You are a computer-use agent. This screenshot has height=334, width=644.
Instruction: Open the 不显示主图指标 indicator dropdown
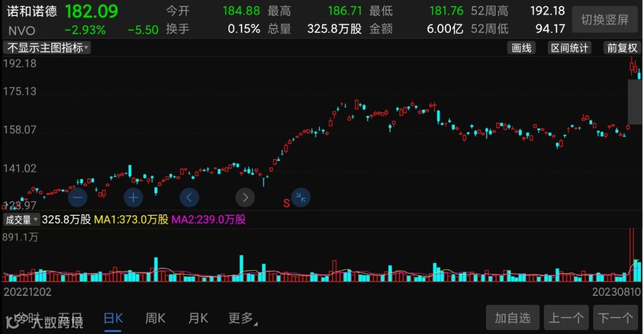click(47, 48)
